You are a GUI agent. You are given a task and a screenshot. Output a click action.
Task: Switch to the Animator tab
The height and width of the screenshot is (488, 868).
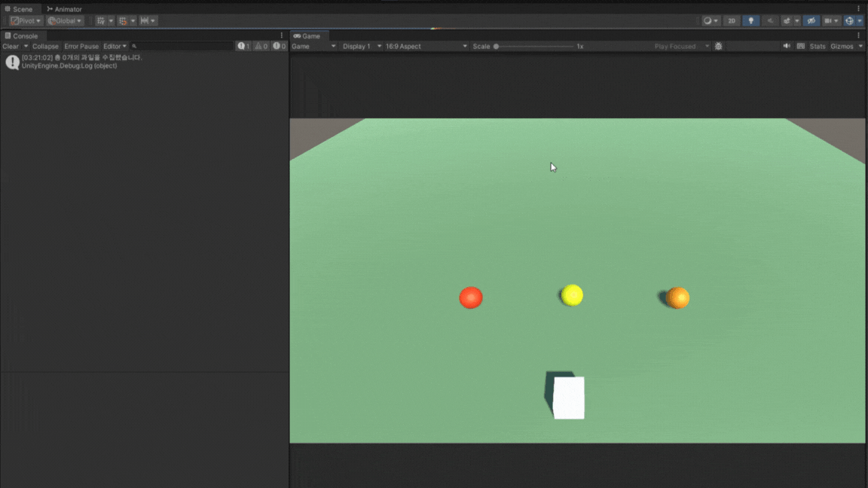pyautogui.click(x=64, y=9)
